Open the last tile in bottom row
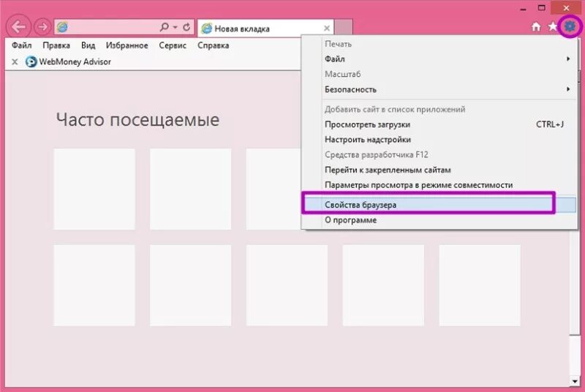 click(480, 285)
